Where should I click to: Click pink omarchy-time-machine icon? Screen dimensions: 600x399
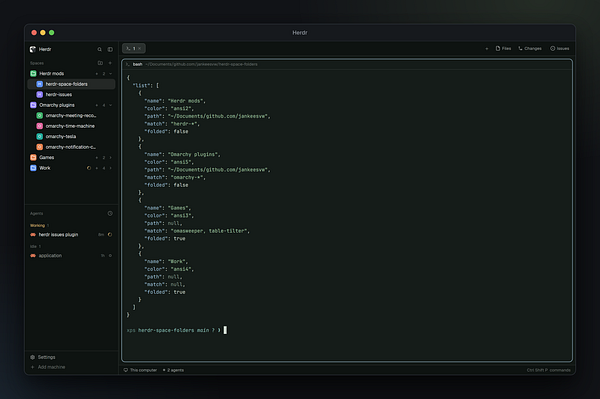tap(39, 126)
